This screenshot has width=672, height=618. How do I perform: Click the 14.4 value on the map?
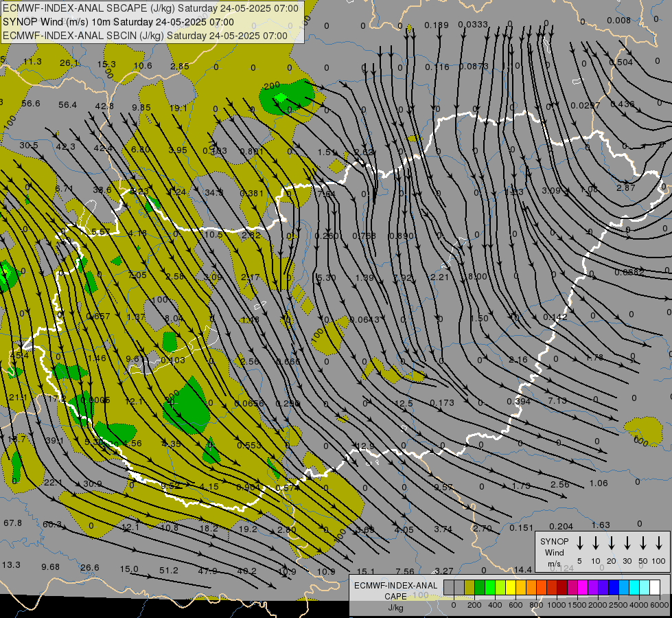tap(523, 569)
